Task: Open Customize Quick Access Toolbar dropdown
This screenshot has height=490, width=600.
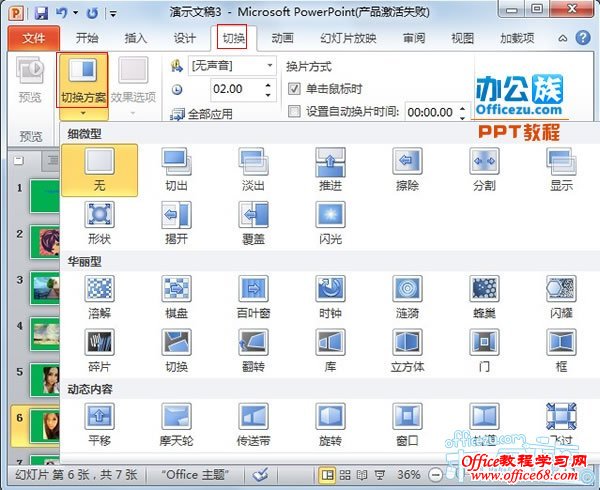Action: click(113, 13)
